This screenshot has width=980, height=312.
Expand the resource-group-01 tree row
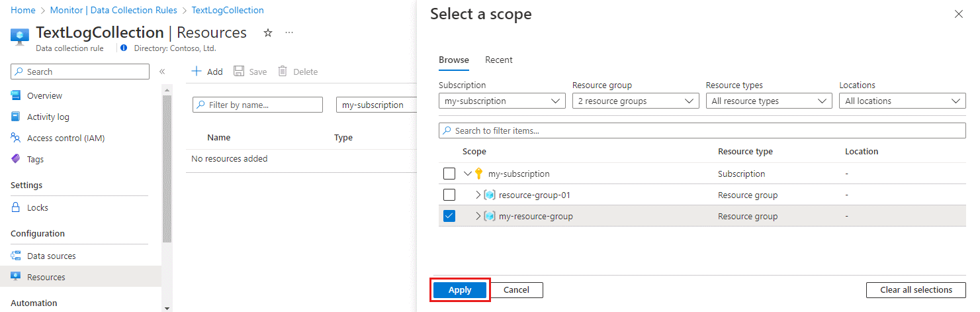(478, 195)
